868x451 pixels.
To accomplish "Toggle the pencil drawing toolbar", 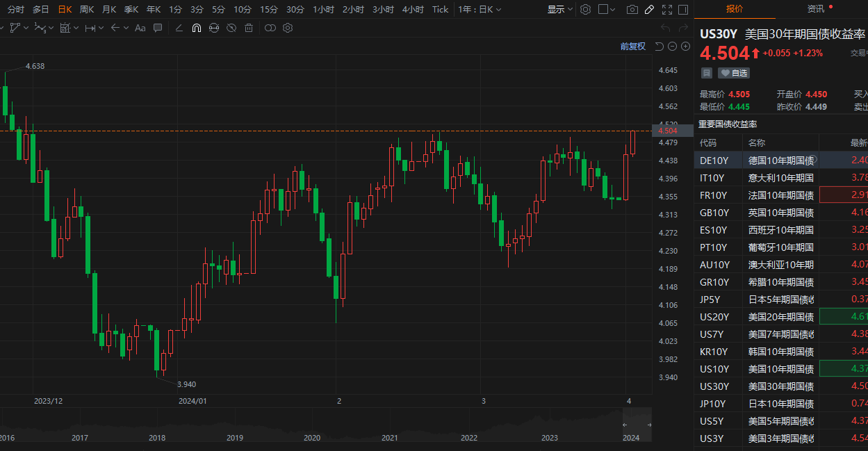I will (649, 10).
